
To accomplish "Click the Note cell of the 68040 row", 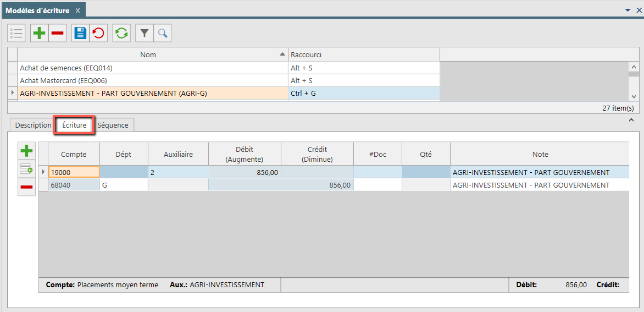I will click(540, 185).
